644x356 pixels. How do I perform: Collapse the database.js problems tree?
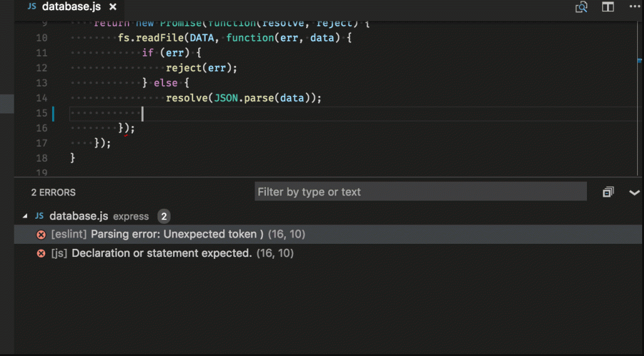point(25,216)
